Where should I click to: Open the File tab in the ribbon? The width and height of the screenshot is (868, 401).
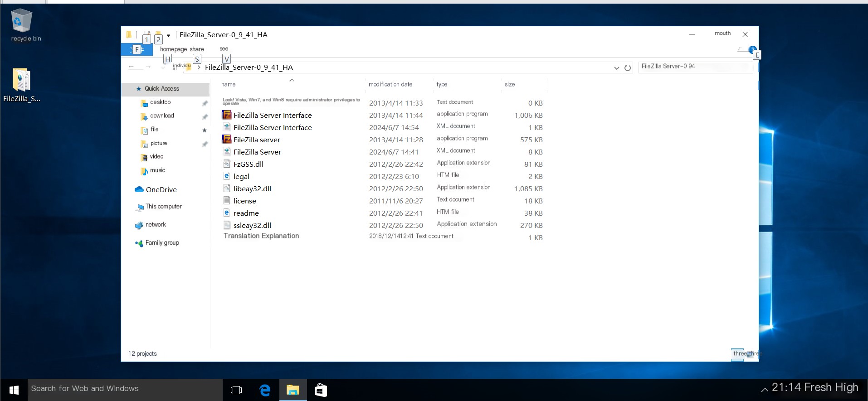click(x=137, y=49)
